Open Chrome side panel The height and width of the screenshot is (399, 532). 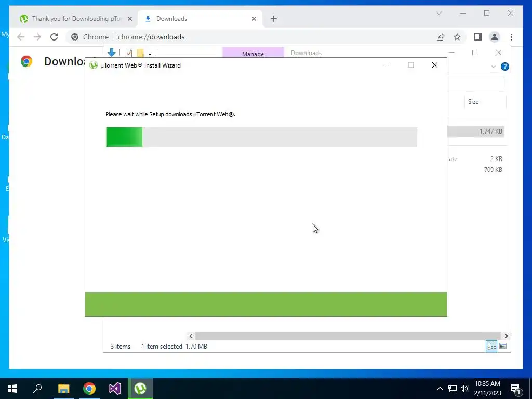(478, 37)
